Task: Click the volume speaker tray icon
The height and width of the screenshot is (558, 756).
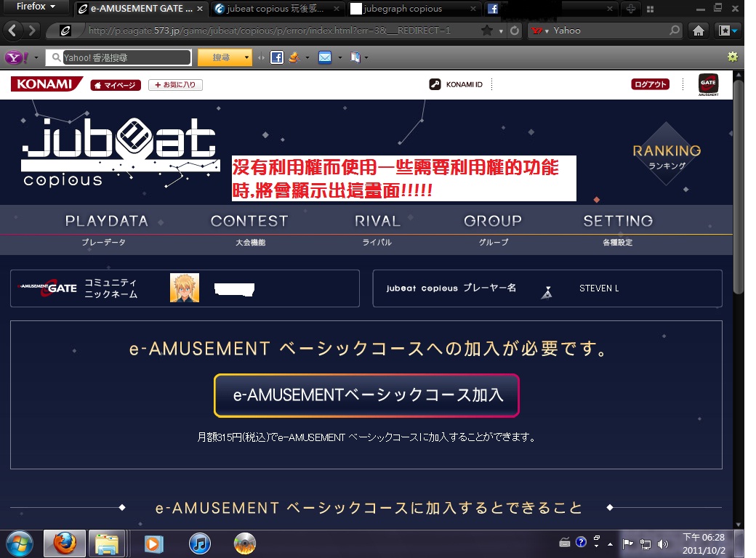Action: tap(664, 544)
